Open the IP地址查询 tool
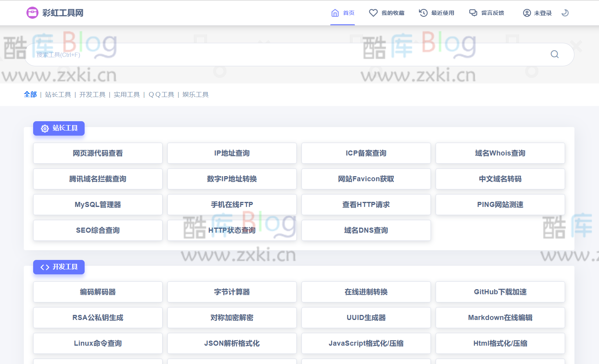The image size is (599, 364). tap(232, 153)
